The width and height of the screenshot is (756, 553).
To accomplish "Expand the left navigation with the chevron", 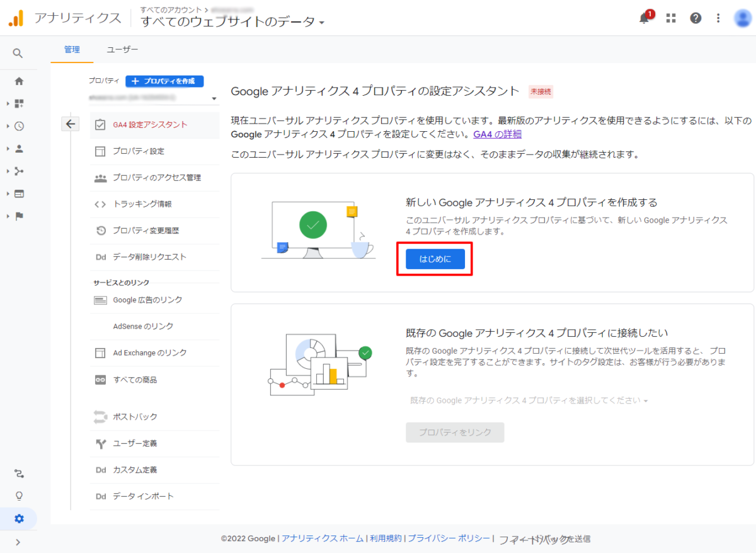I will click(18, 542).
